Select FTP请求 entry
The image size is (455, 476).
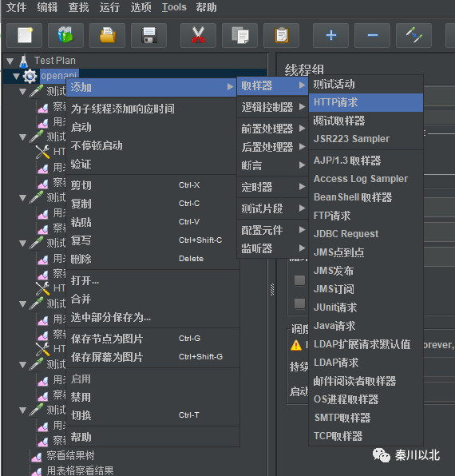coord(366,216)
